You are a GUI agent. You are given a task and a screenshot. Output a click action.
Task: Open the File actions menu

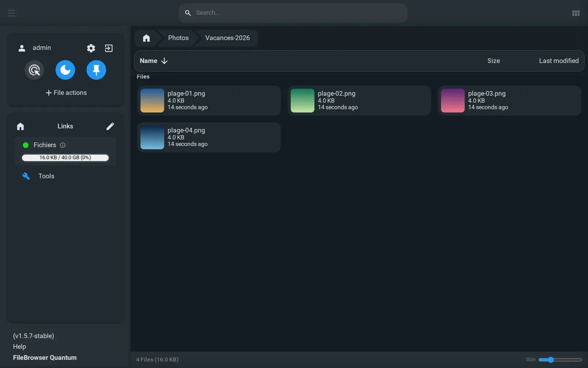click(66, 93)
